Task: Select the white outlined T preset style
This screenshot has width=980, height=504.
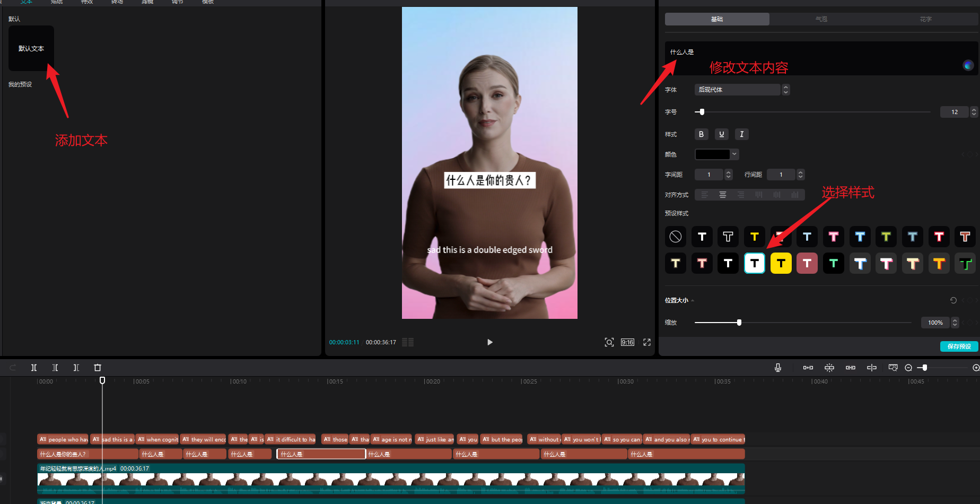Action: (x=728, y=237)
